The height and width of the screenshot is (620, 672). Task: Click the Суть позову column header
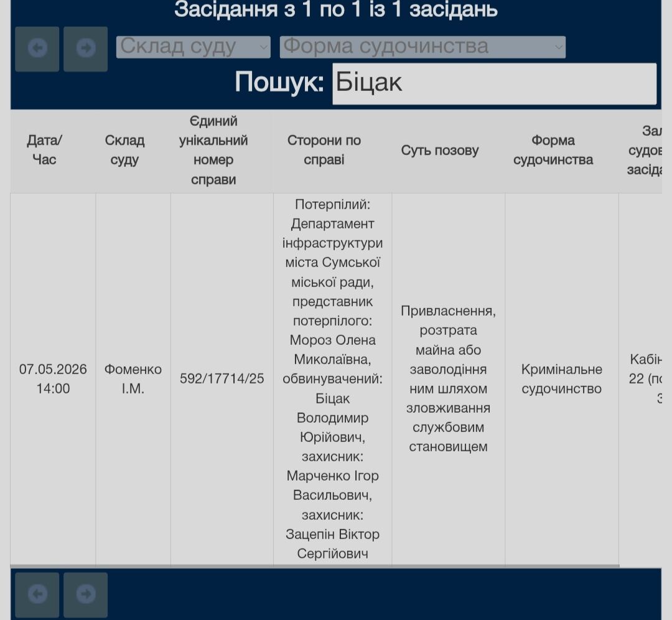coord(440,149)
